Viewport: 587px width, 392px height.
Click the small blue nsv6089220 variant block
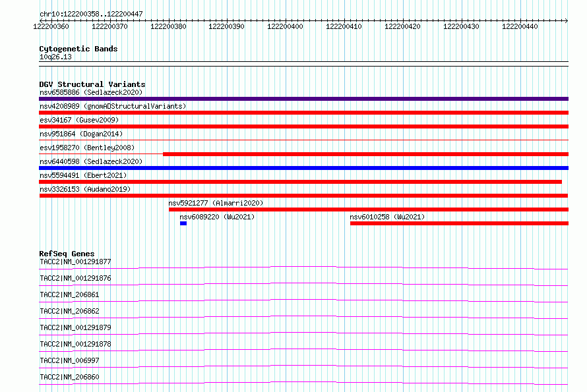click(x=183, y=223)
